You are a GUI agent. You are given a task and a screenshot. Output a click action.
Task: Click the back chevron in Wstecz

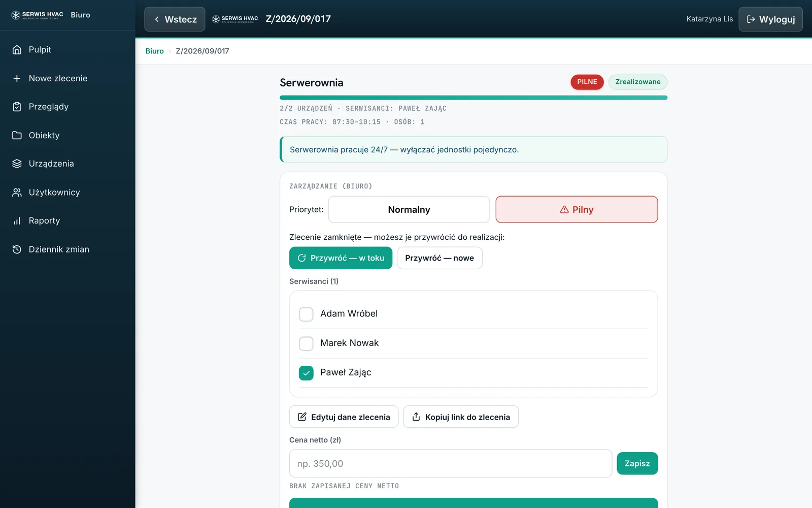pyautogui.click(x=157, y=19)
